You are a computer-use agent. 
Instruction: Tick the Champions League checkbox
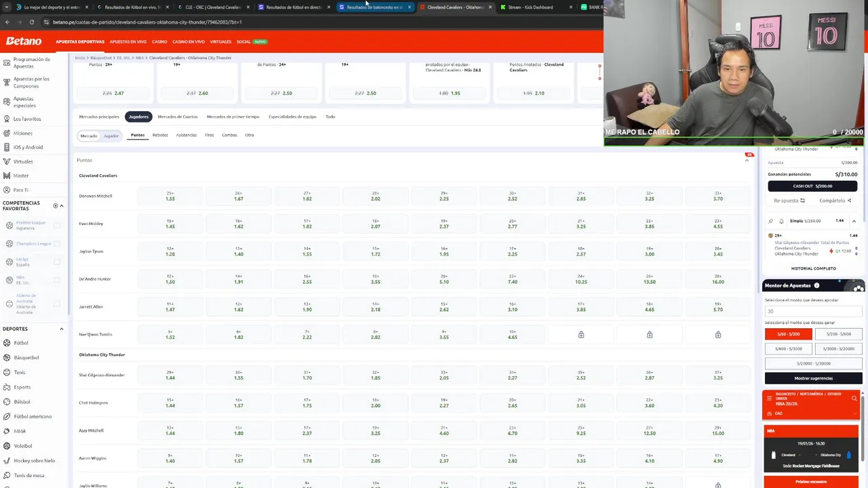click(57, 243)
